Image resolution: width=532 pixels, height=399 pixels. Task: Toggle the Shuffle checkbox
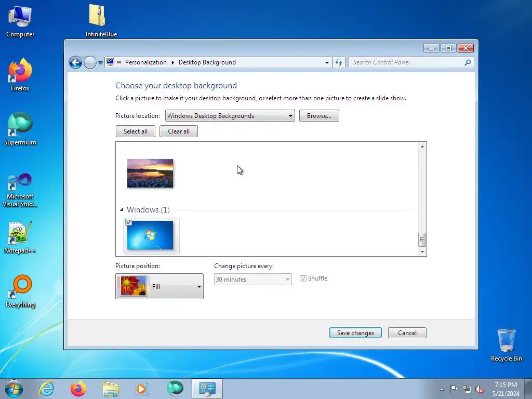coord(303,279)
